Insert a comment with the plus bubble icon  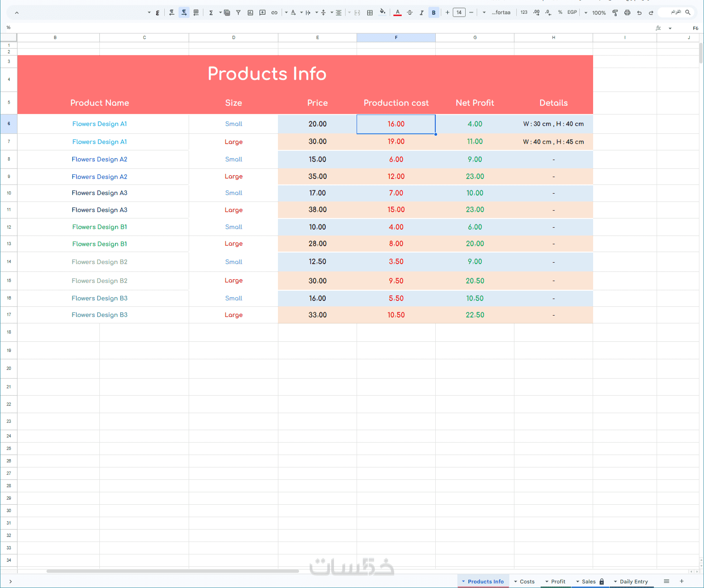point(262,12)
